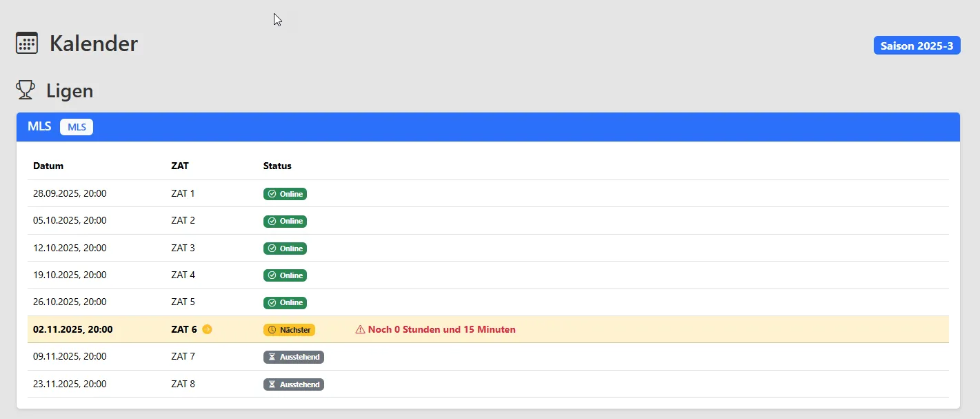Select the 02.11.2025, 20:00 date entry
This screenshot has width=980, height=419.
73,329
